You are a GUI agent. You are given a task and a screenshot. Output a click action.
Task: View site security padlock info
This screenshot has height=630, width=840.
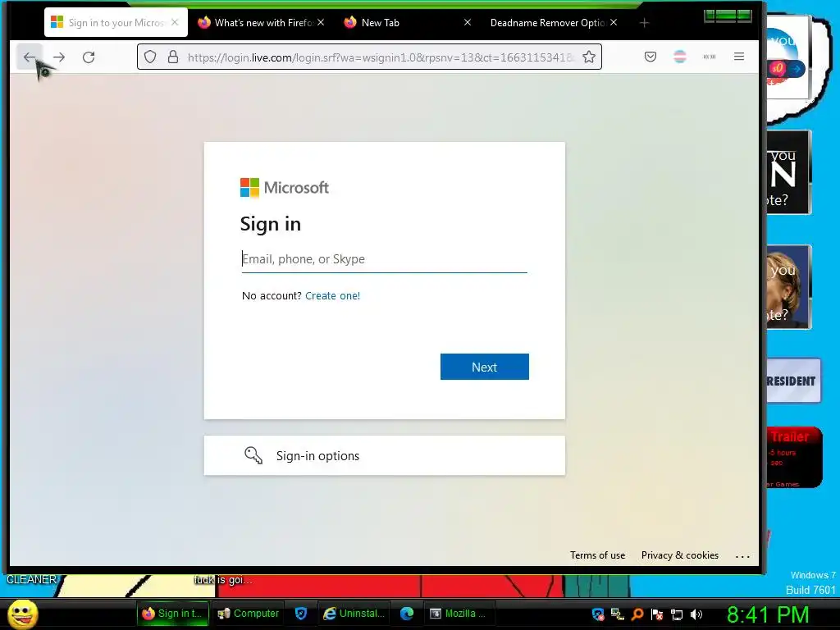[173, 57]
